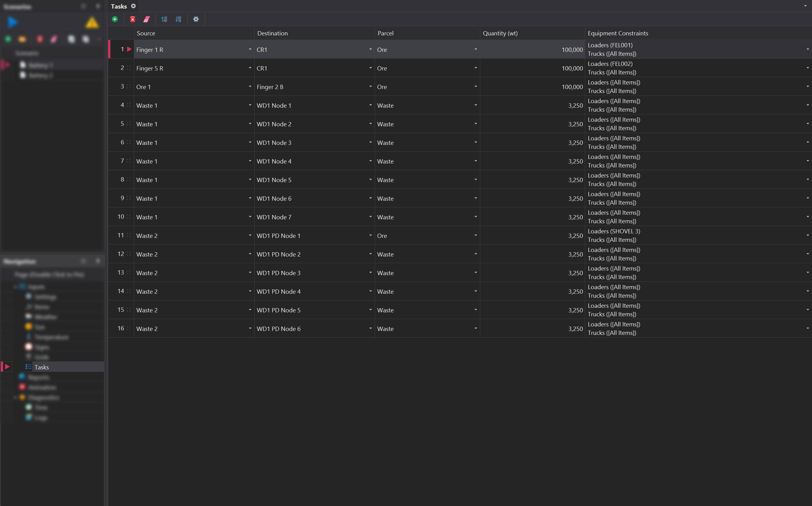Click the sort descending toolbar icon
Viewport: 812px width, 506px height.
[x=178, y=19]
